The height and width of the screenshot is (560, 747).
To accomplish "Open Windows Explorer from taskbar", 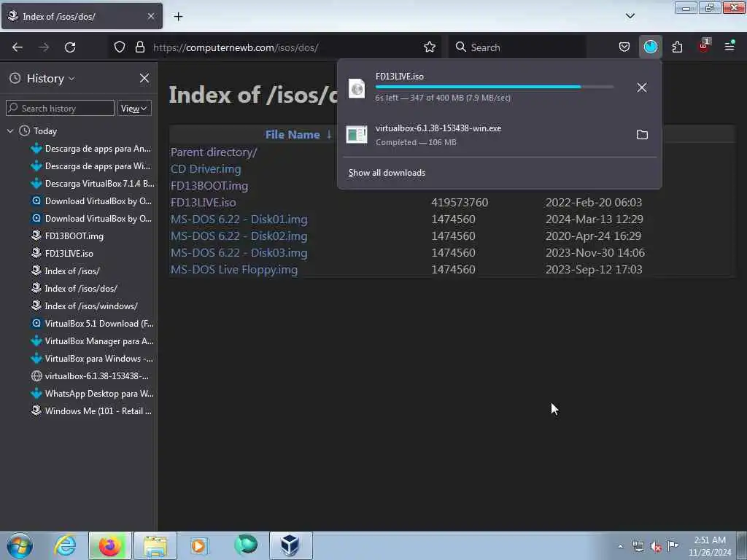I will click(155, 545).
